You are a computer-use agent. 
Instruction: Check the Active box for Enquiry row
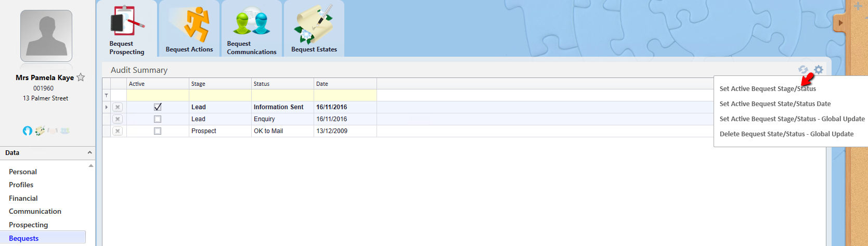tap(158, 119)
